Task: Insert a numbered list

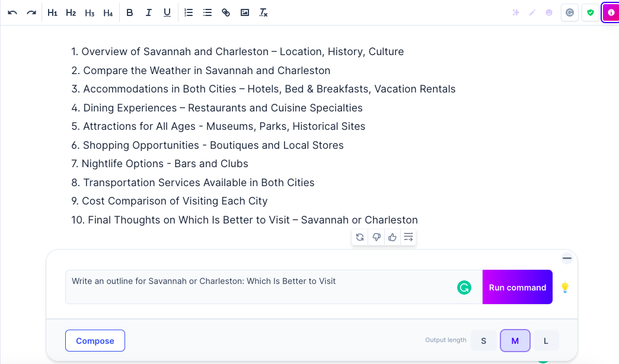Action: tap(189, 12)
